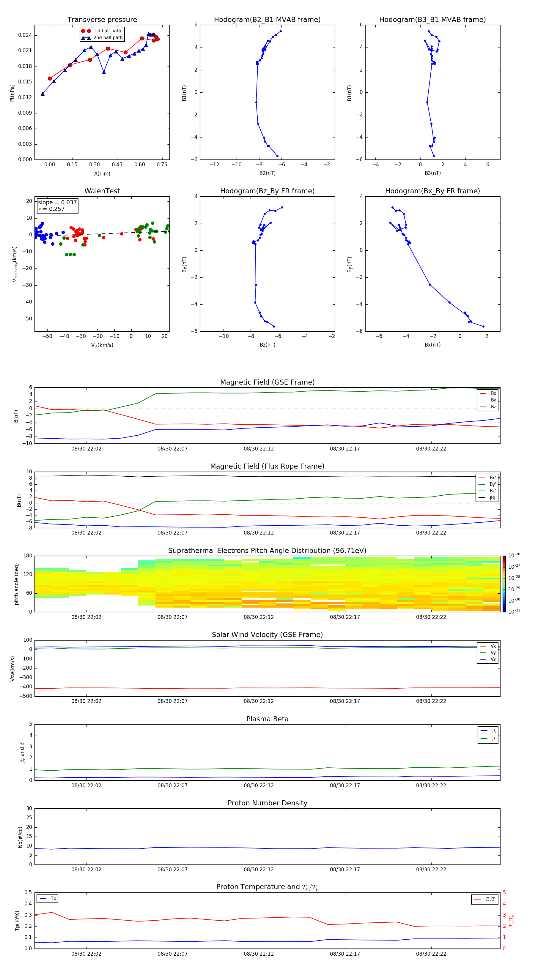Click the 10^-26 colorbar tick label
This screenshot has height=980, width=535.
[x=514, y=555]
